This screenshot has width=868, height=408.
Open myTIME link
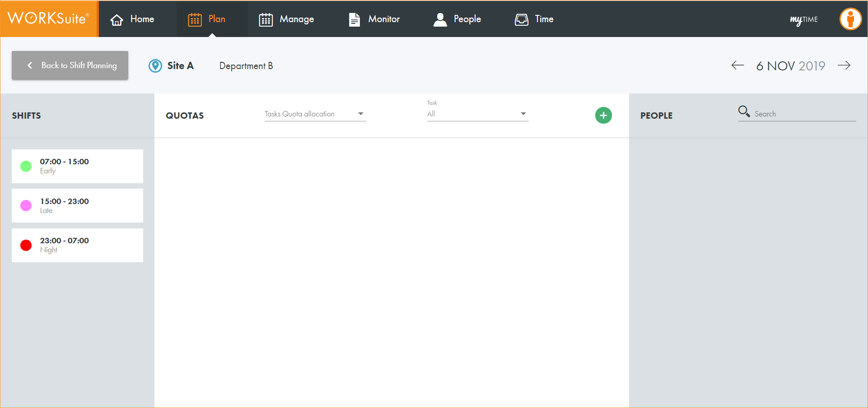click(x=803, y=19)
